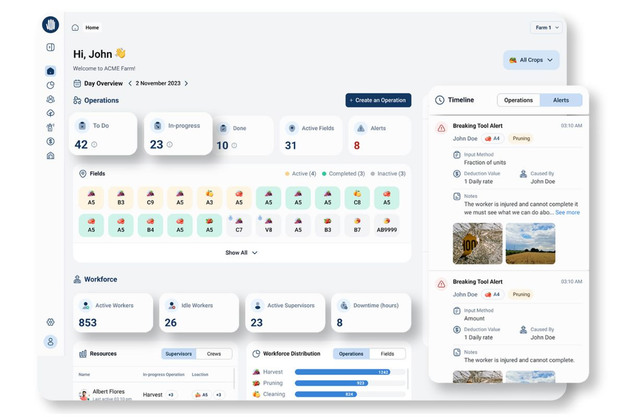Open settings gear in the sidebar
Viewport: 626px width, 417px height.
point(50,322)
